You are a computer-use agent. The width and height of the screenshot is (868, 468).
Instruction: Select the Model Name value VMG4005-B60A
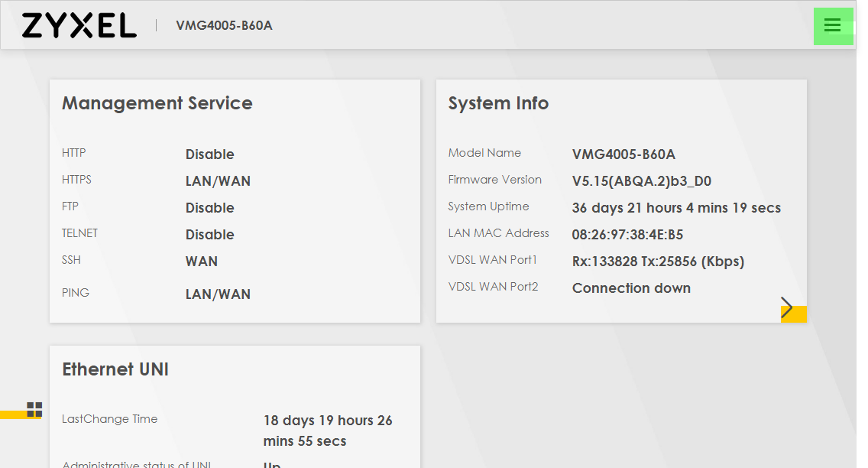click(623, 154)
